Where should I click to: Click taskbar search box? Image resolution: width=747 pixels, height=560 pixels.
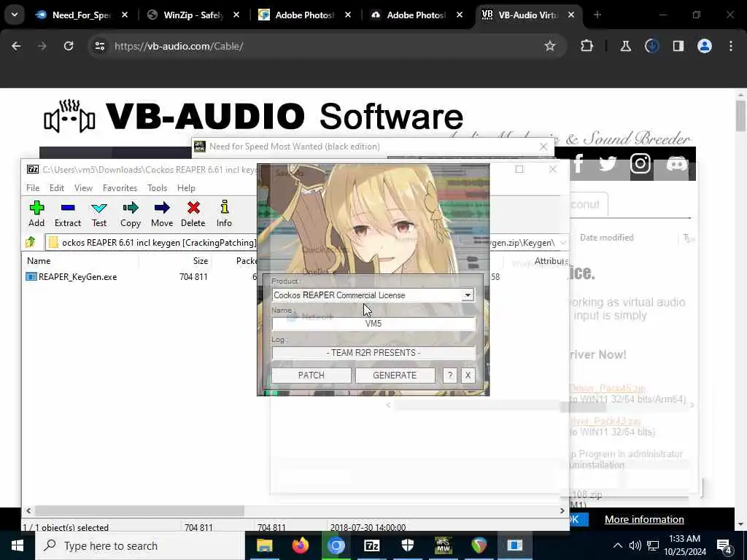pos(139,545)
